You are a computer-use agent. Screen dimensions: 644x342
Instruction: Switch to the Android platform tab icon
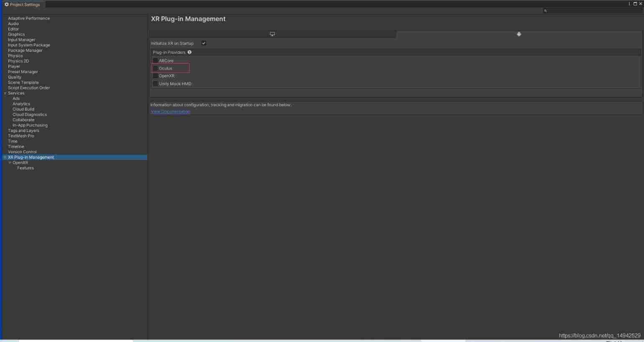click(519, 34)
